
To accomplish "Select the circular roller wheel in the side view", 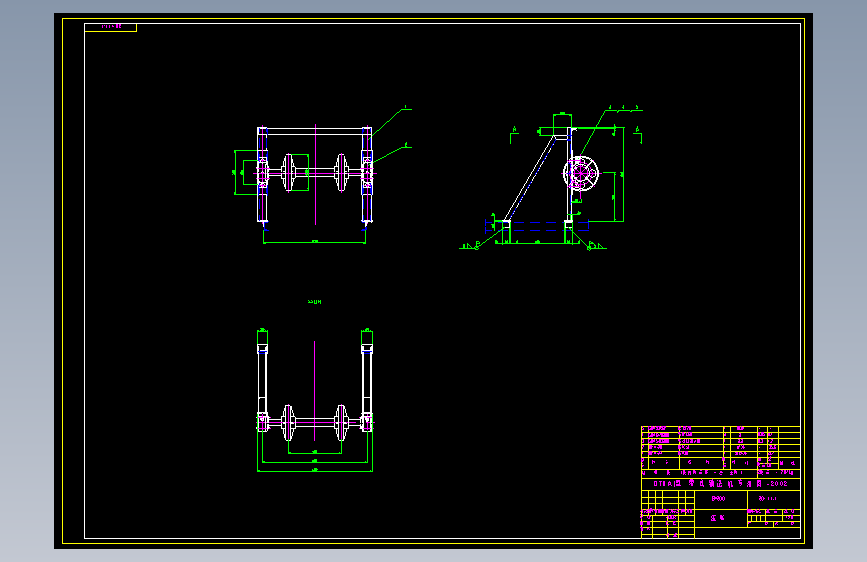I will [x=581, y=173].
